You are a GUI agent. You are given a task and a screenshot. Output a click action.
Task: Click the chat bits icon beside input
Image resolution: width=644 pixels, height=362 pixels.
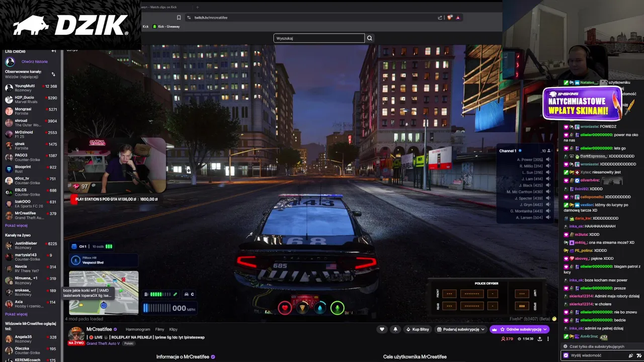tap(631, 355)
